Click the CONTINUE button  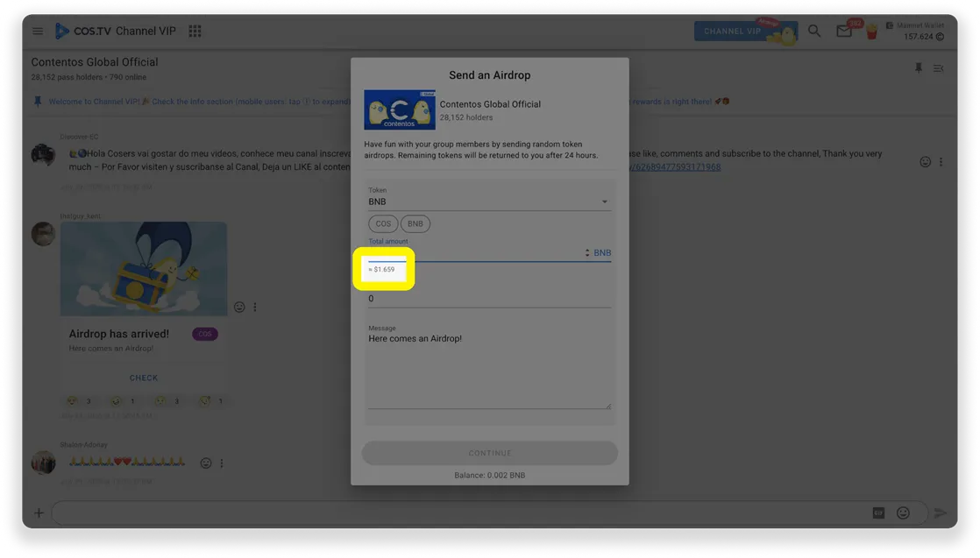tap(489, 453)
